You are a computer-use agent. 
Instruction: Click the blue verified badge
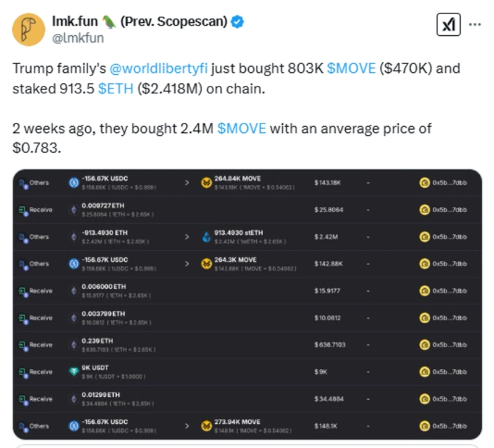tap(237, 22)
